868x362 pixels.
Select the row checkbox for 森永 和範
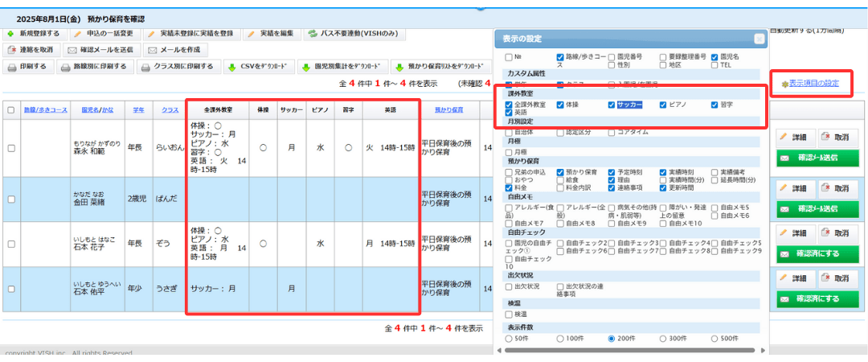[x=11, y=149]
